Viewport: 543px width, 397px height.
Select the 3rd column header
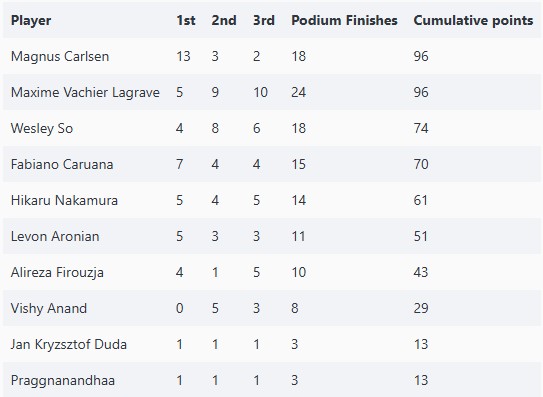click(264, 20)
